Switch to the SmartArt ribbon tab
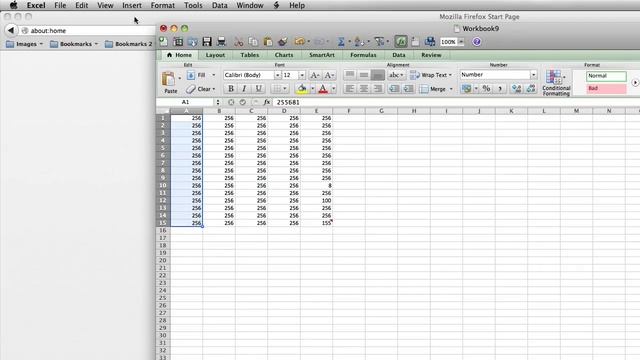The height and width of the screenshot is (360, 640). [322, 55]
